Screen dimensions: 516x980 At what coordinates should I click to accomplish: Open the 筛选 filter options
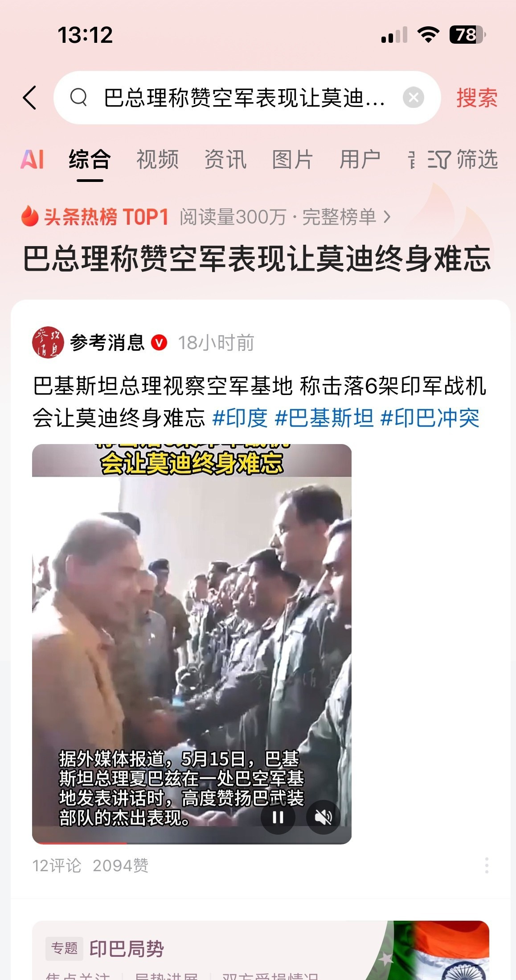[462, 159]
